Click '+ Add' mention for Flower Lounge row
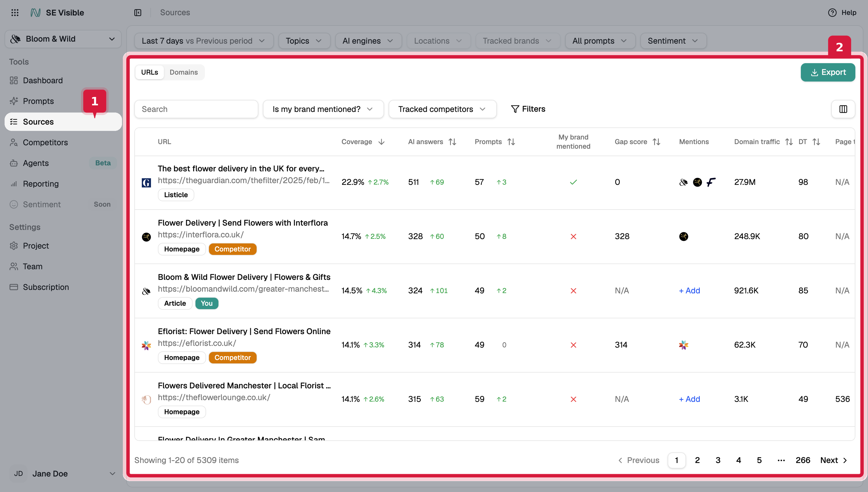Screen dimensions: 868x492 (689, 399)
